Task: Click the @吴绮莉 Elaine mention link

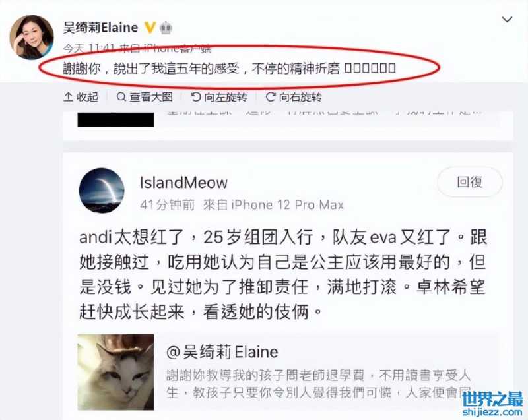Action: coord(222,352)
